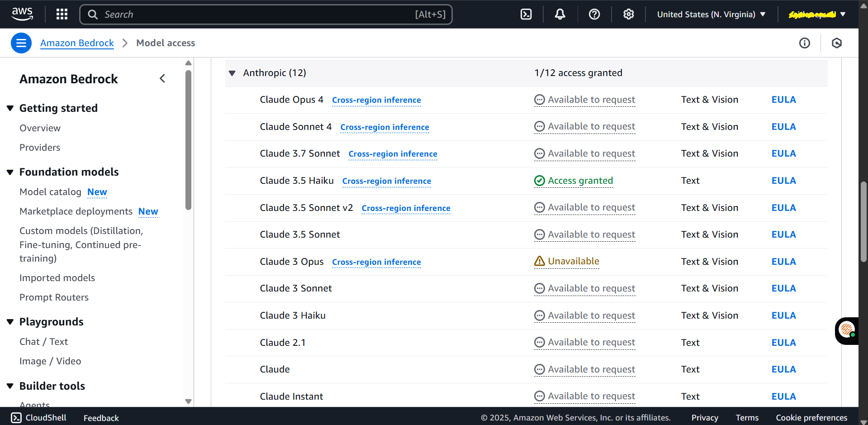Open Chat / Text playground
Image resolution: width=868 pixels, height=425 pixels.
click(x=43, y=342)
